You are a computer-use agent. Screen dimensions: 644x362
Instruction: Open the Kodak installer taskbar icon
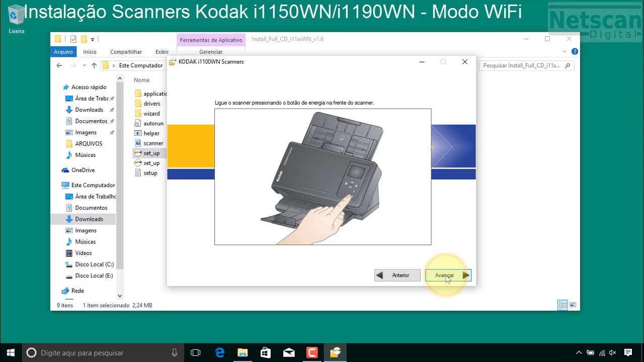[336, 352]
